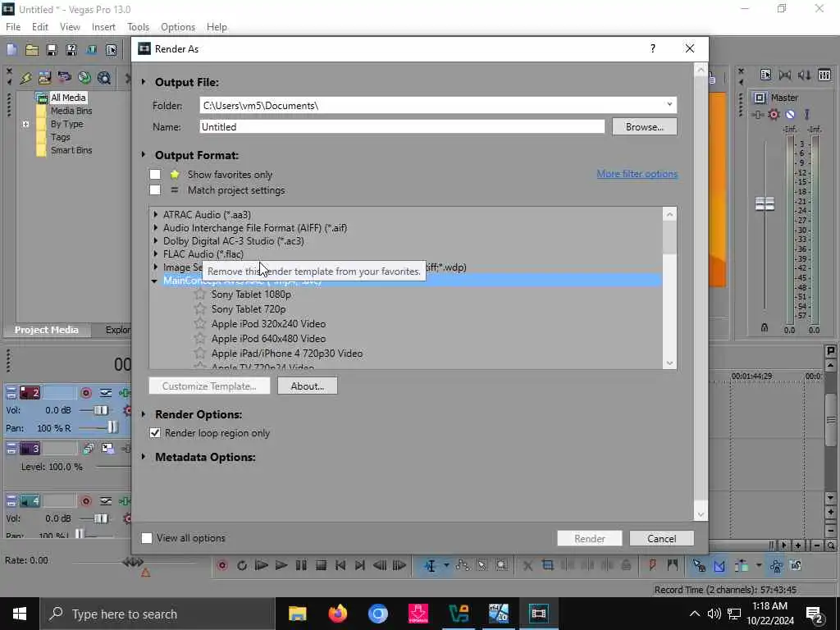Toggle track 4 invert phase button

(106, 501)
